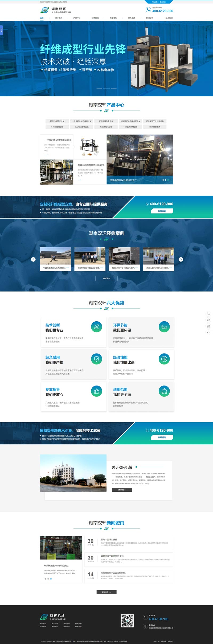Select the third dot on news carousel
The width and height of the screenshot is (213, 644).
[51, 579]
